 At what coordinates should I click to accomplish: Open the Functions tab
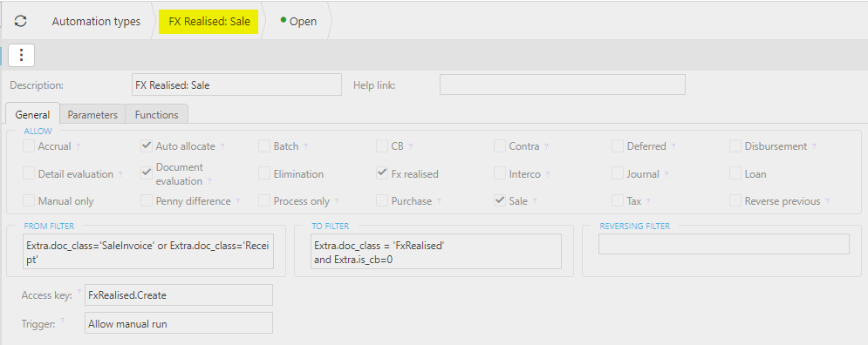[157, 114]
